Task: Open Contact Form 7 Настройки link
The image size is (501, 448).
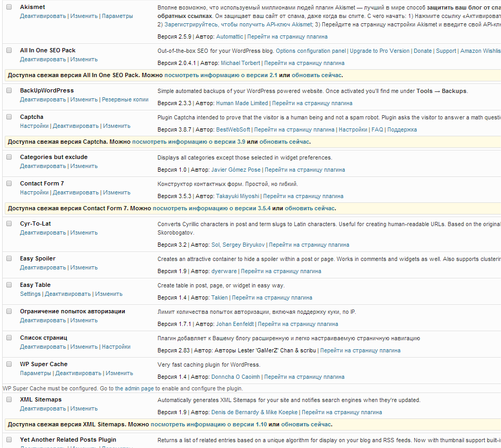Action: point(34,192)
